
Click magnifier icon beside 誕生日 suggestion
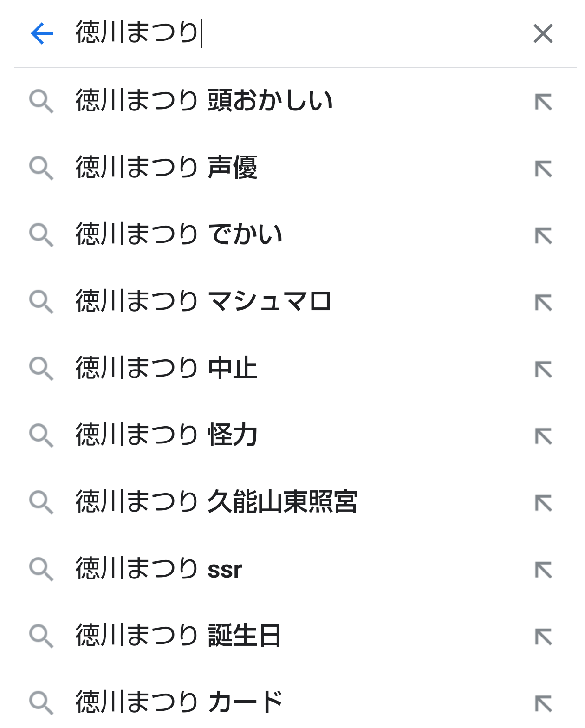click(41, 636)
